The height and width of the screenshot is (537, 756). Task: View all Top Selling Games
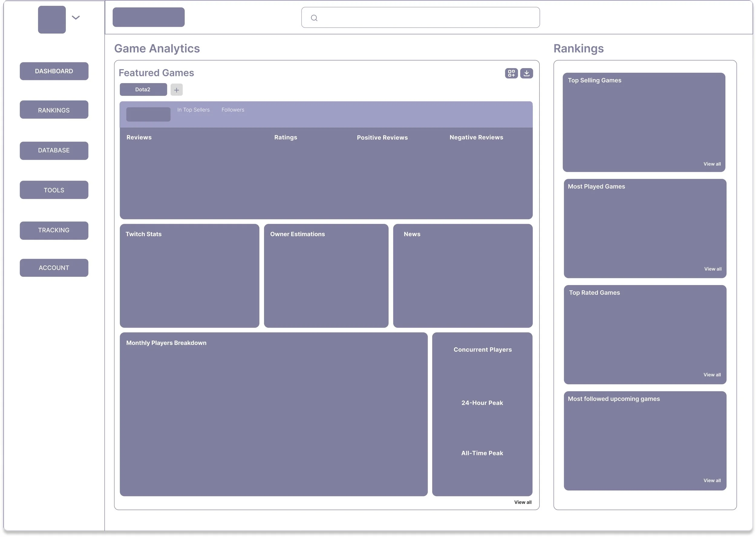click(x=712, y=164)
